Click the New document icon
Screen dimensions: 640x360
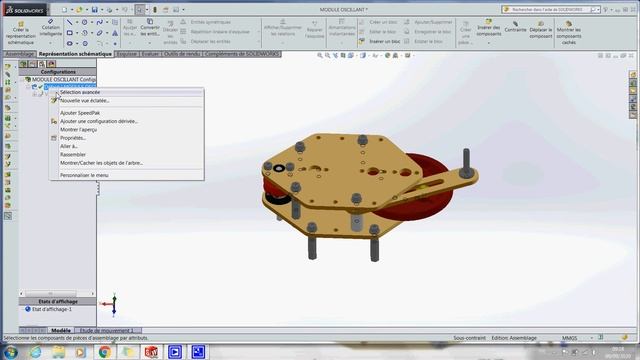64,9
